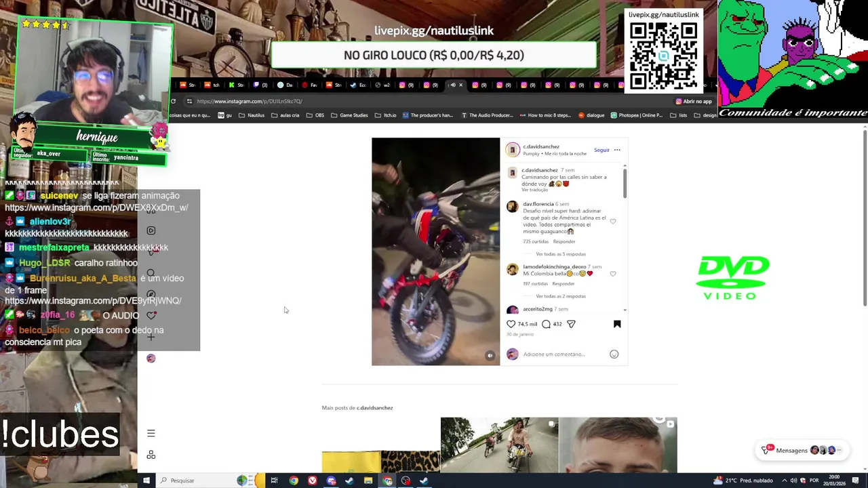Open the OBS bookmarks folder
This screenshot has width=868, height=488.
tap(315, 115)
